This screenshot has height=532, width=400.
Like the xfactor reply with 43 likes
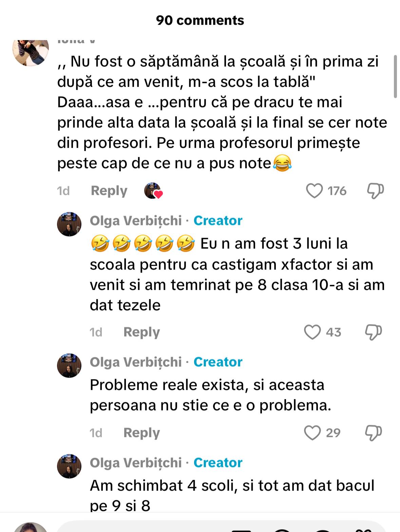[312, 332]
